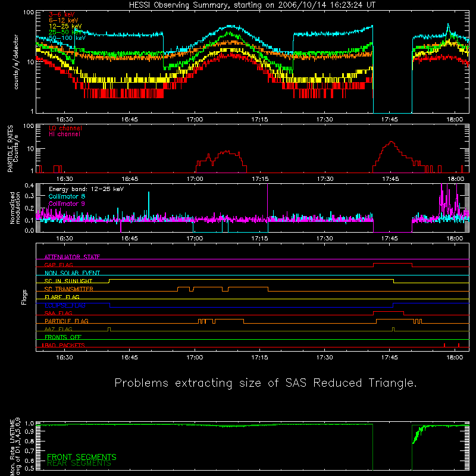The width and height of the screenshot is (476, 476).
Task: Select the Collimator 8 legend label
Action: point(67,196)
